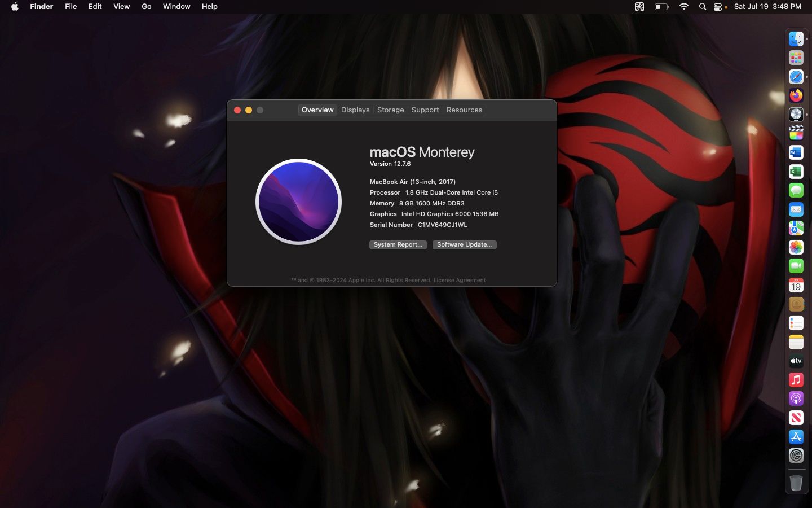Click the serial number C1MV649GJ1WL

point(442,225)
